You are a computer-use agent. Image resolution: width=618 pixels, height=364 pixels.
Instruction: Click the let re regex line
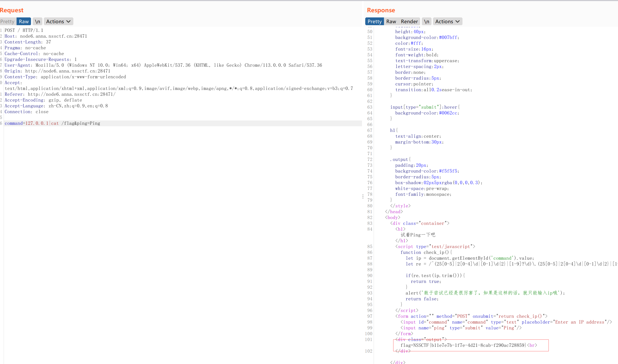512,264
